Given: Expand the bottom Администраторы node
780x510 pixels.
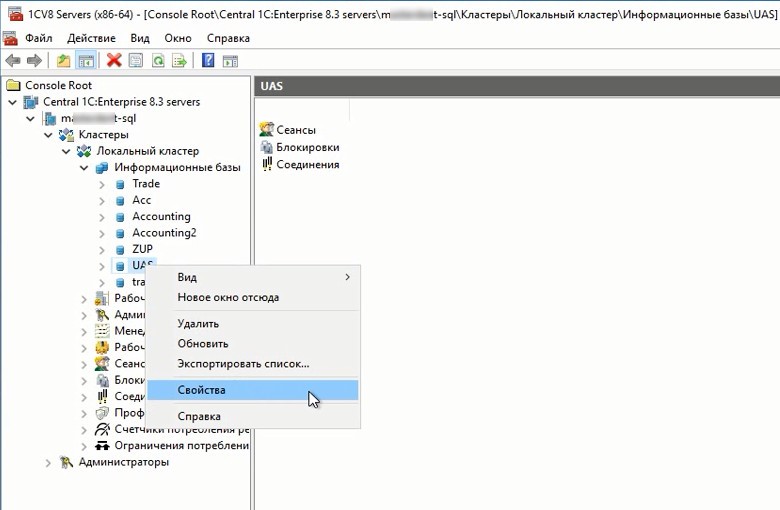Looking at the screenshot, I should point(48,463).
